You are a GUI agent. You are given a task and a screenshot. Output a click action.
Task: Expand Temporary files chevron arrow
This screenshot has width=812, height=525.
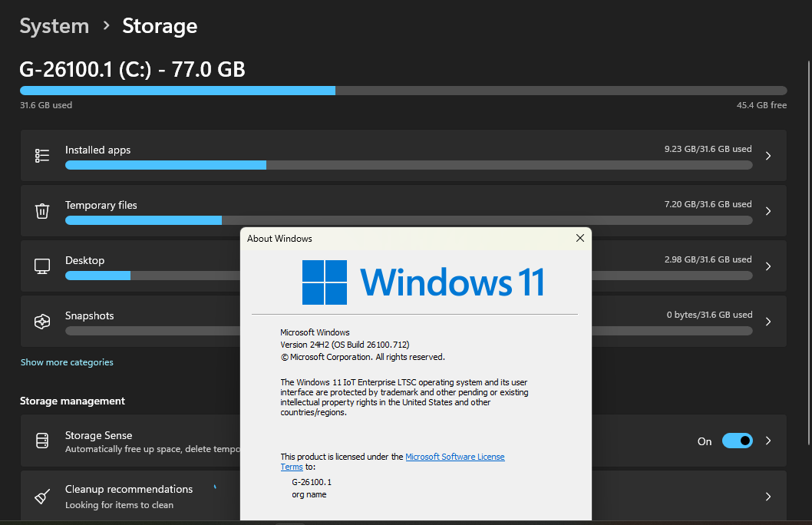tap(768, 211)
